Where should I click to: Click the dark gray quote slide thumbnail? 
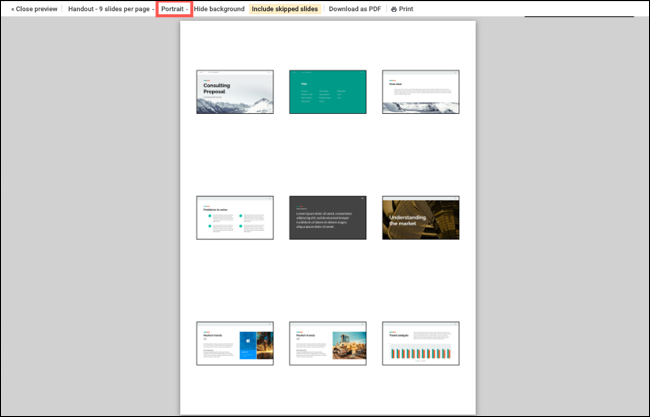327,217
